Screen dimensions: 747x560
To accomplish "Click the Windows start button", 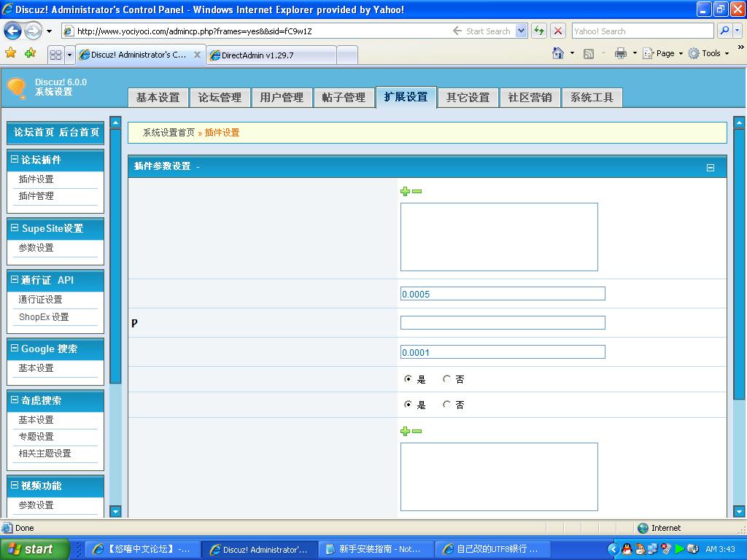I will click(34, 550).
